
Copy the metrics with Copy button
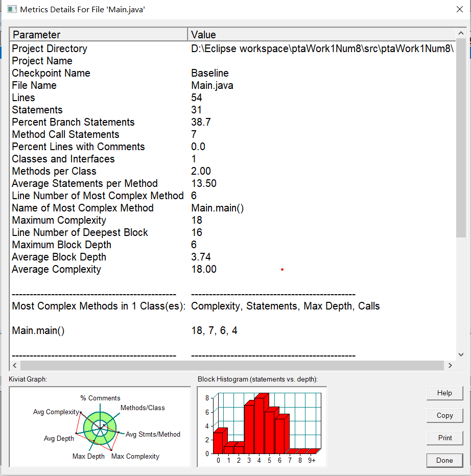coord(444,416)
